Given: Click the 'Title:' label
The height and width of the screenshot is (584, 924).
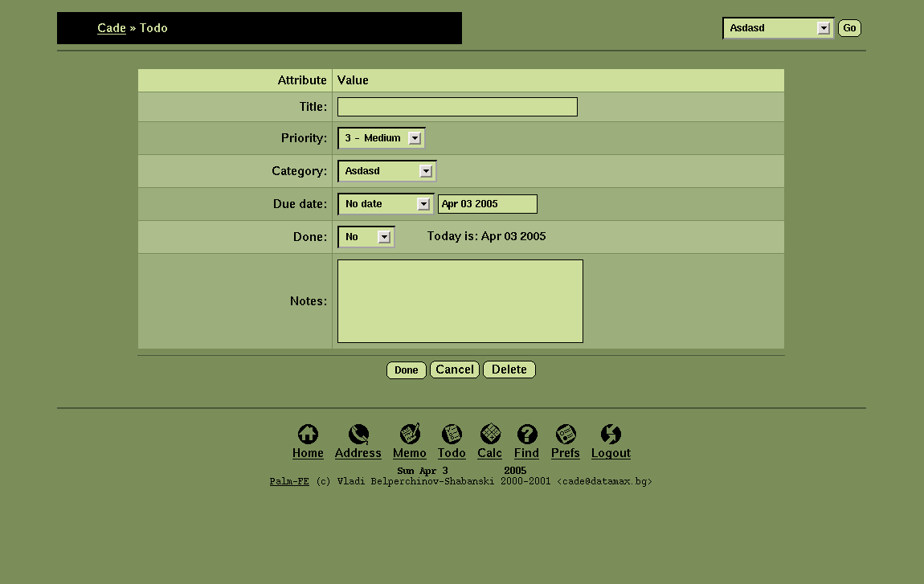Looking at the screenshot, I should (313, 107).
